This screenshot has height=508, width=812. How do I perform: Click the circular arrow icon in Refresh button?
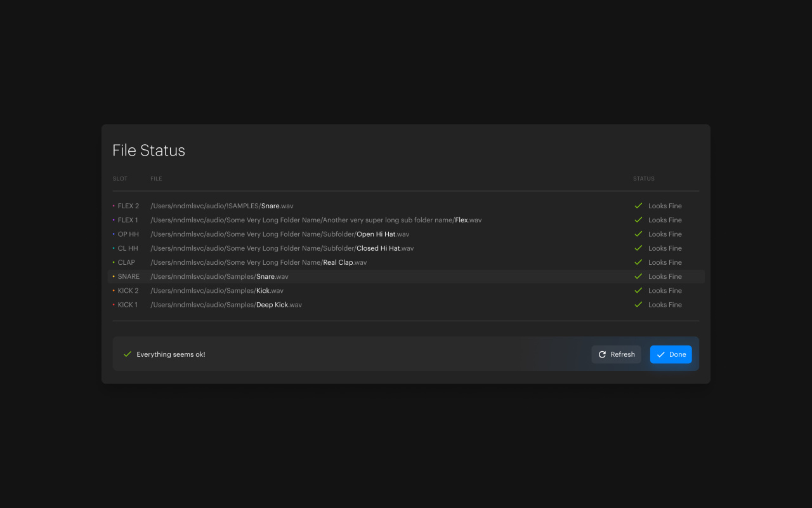click(602, 354)
